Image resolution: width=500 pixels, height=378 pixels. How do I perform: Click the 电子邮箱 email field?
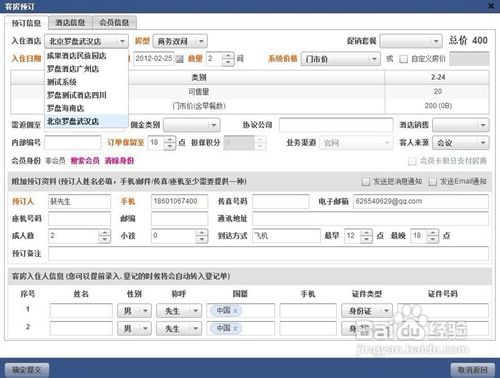pos(421,201)
